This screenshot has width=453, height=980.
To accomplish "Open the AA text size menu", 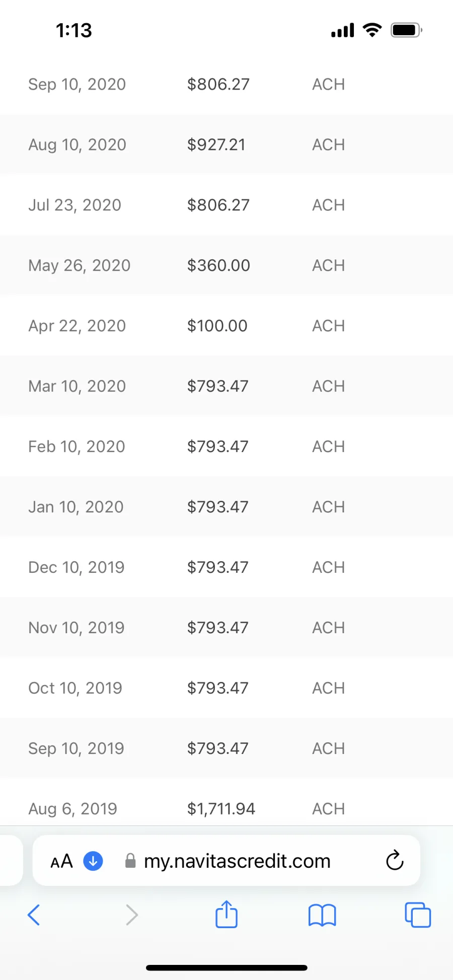I will point(62,861).
